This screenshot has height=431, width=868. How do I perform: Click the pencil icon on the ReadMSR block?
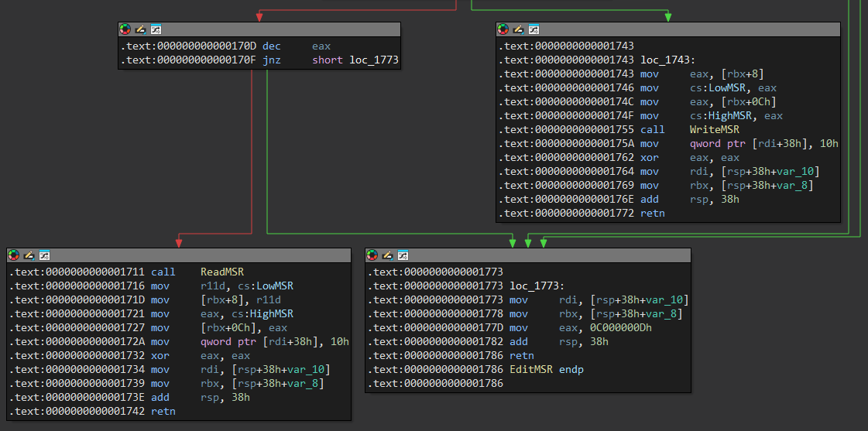(29, 255)
